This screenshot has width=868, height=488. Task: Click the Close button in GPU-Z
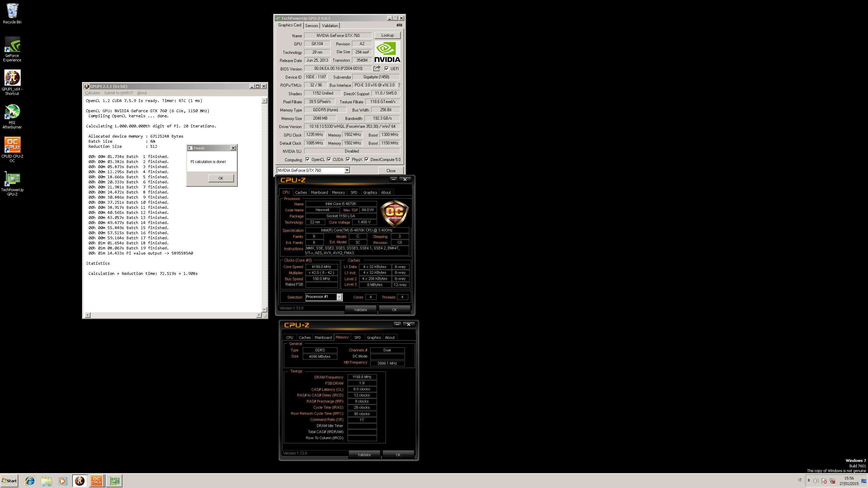click(x=391, y=170)
